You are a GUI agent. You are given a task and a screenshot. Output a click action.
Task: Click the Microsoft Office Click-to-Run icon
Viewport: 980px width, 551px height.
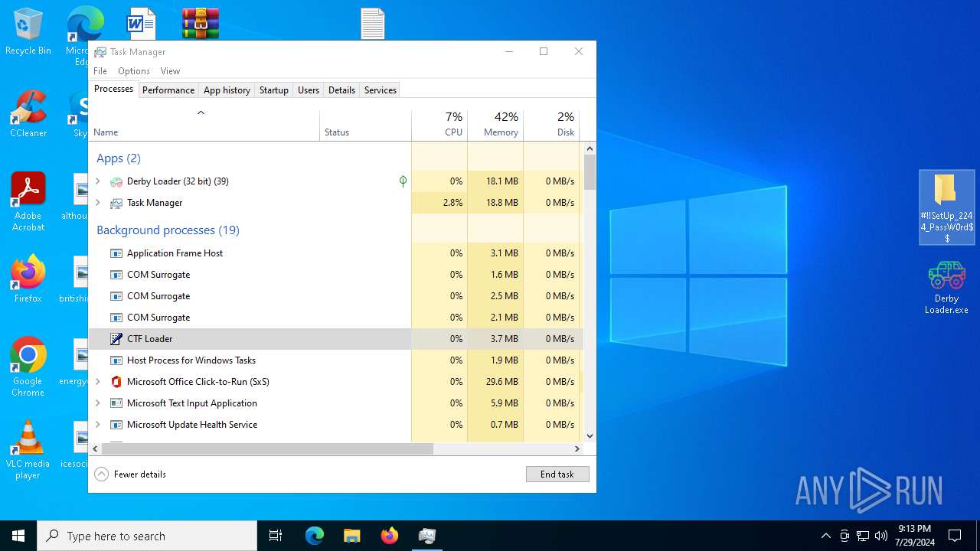point(116,382)
